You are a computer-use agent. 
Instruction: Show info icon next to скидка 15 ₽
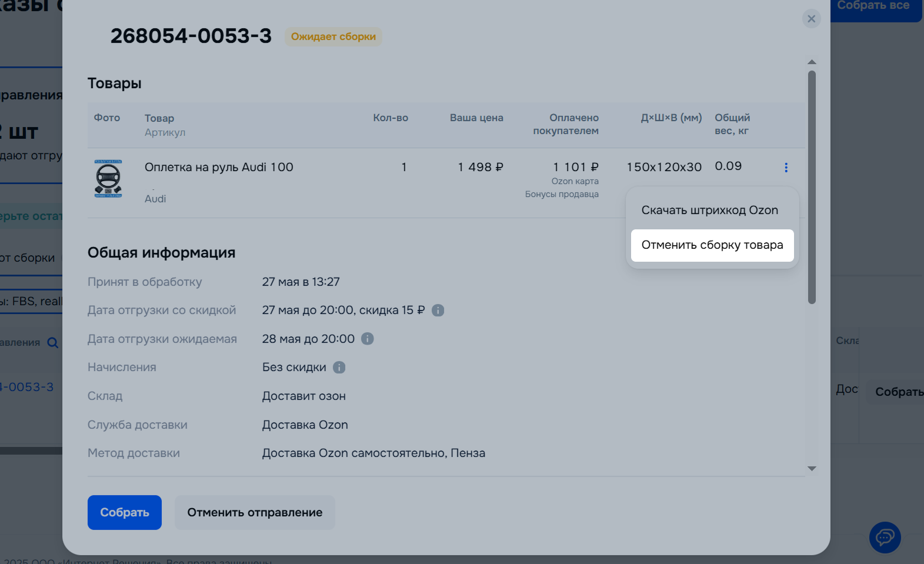pyautogui.click(x=438, y=310)
